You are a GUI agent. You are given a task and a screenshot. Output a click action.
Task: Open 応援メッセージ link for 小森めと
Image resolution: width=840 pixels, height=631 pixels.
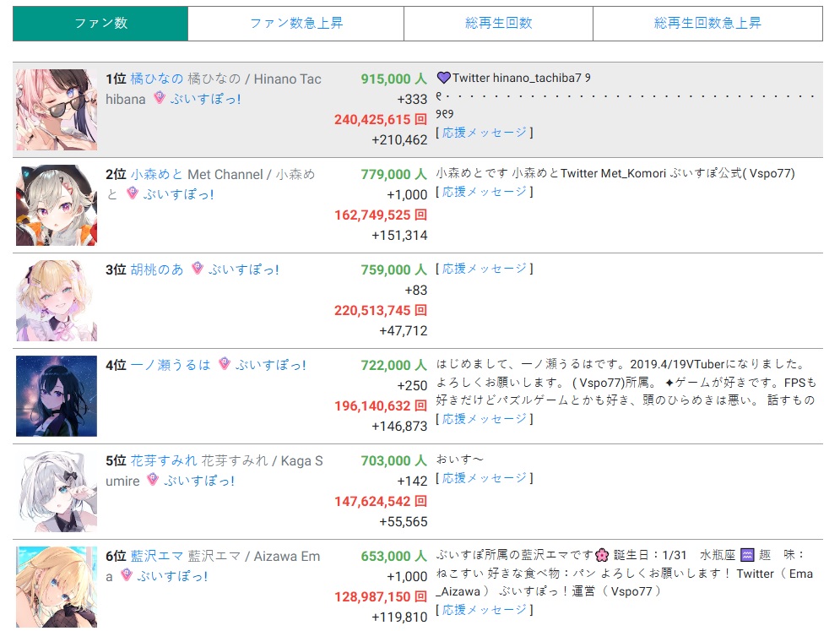485,192
